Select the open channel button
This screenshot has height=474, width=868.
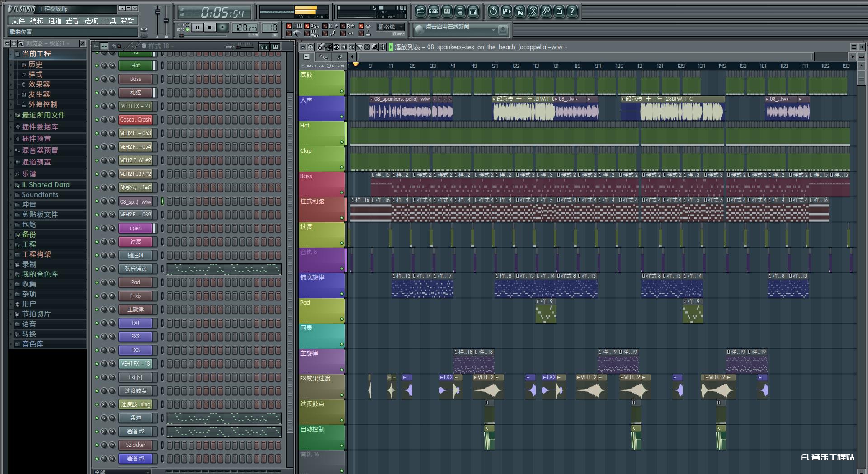(136, 228)
